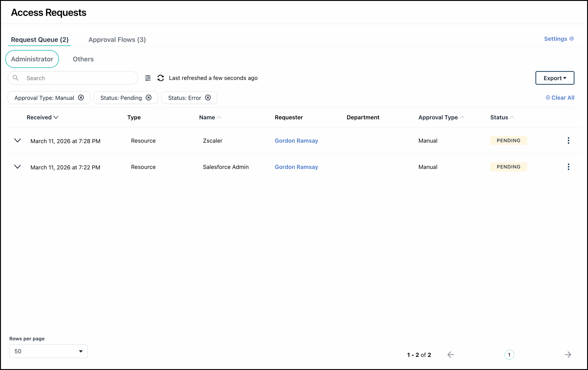Open the kebab menu on the Zscaler row
Image resolution: width=588 pixels, height=370 pixels.
pyautogui.click(x=568, y=140)
